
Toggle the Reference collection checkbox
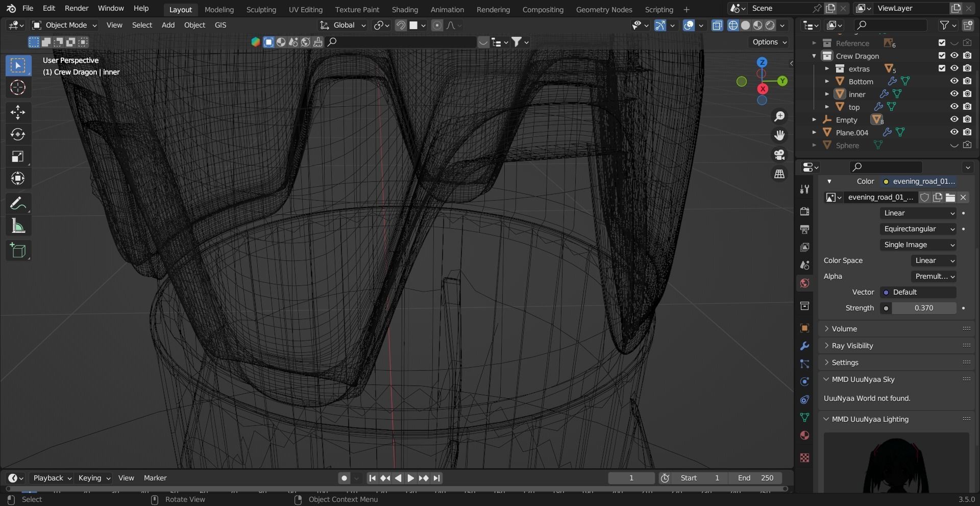(x=942, y=43)
